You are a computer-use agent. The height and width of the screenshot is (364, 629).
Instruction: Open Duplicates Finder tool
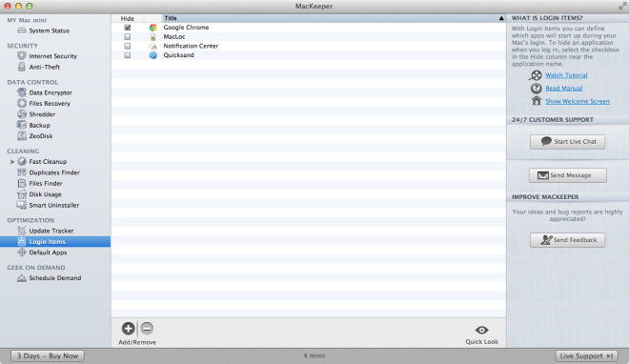pos(54,172)
